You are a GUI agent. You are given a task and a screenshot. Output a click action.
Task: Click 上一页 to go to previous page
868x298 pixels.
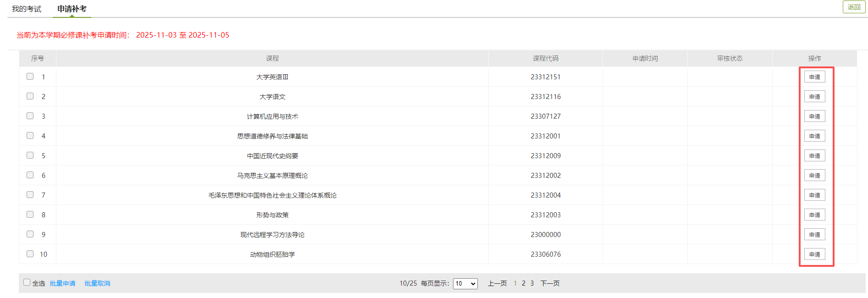click(497, 283)
